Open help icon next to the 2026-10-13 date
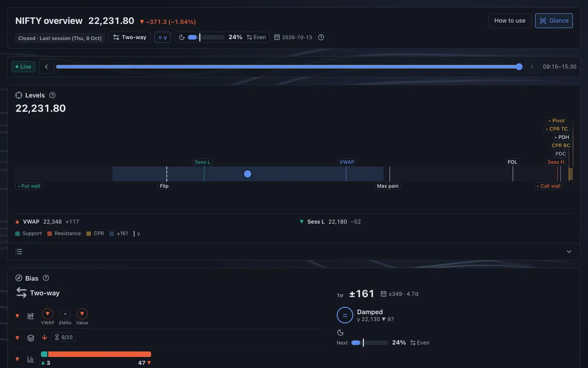The height and width of the screenshot is (368, 588). point(321,37)
